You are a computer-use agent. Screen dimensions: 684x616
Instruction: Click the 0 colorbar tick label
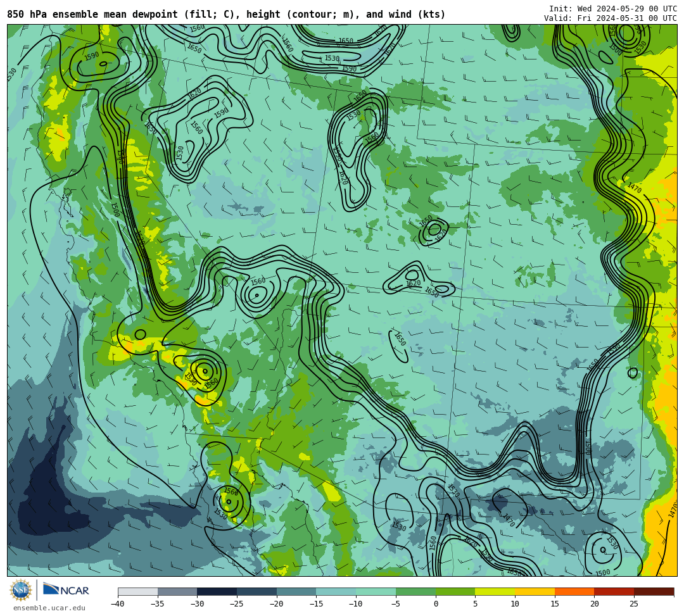click(x=436, y=604)
